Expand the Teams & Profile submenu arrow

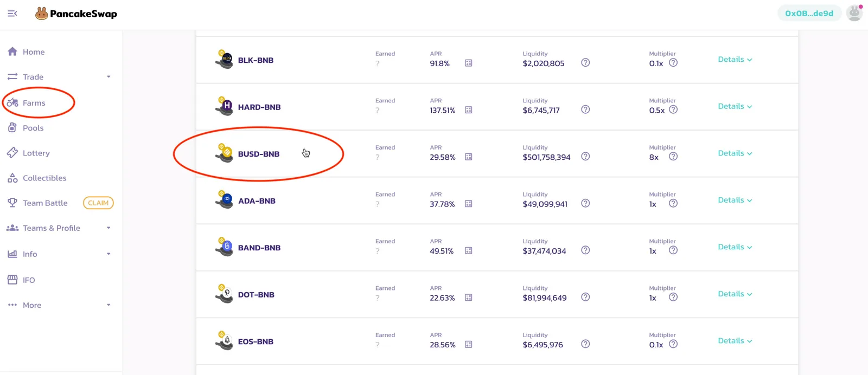(x=108, y=228)
